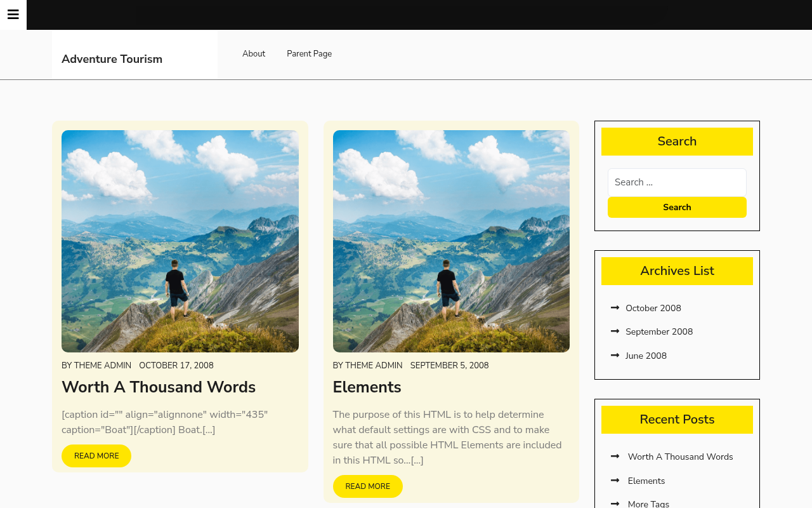Image resolution: width=812 pixels, height=508 pixels.
Task: Click By Theme Admin on Elements post
Action: (367, 366)
